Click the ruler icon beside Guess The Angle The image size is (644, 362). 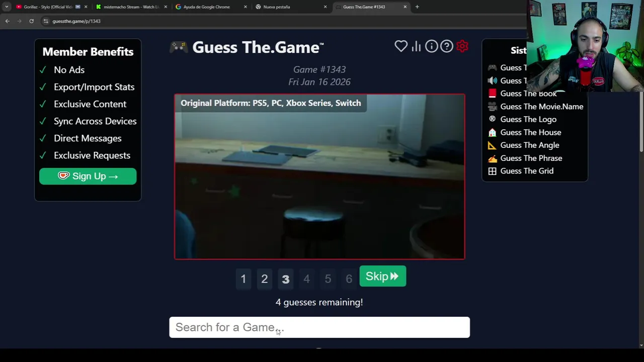click(492, 145)
